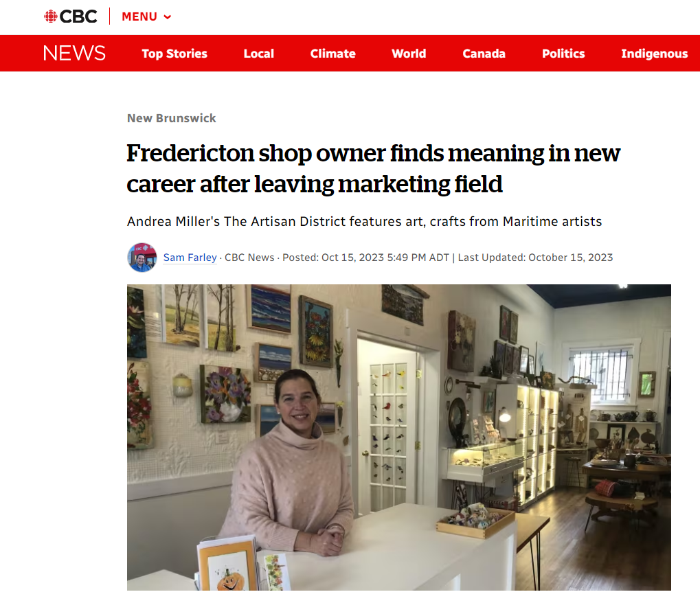Navigate to World news
This screenshot has height=603, width=700.
click(x=409, y=54)
